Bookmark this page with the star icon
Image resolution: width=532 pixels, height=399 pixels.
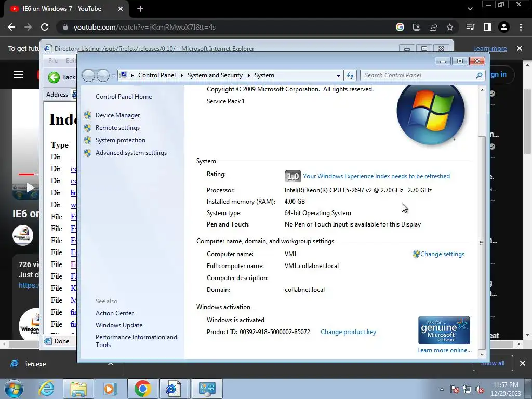point(450,27)
